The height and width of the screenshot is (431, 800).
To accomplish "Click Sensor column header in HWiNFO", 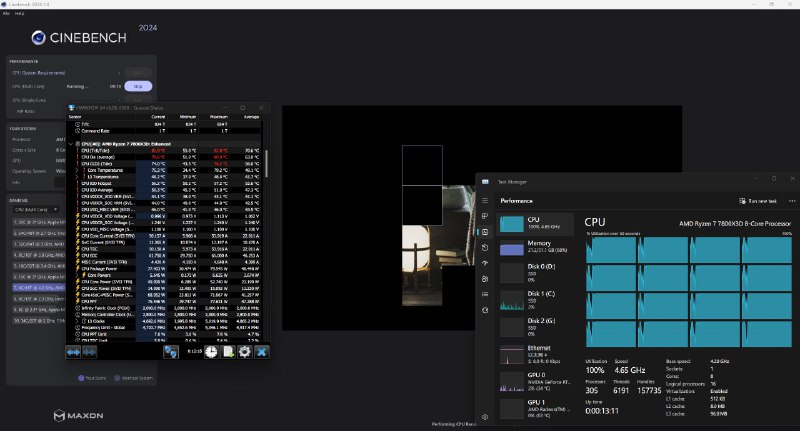I will 75,117.
